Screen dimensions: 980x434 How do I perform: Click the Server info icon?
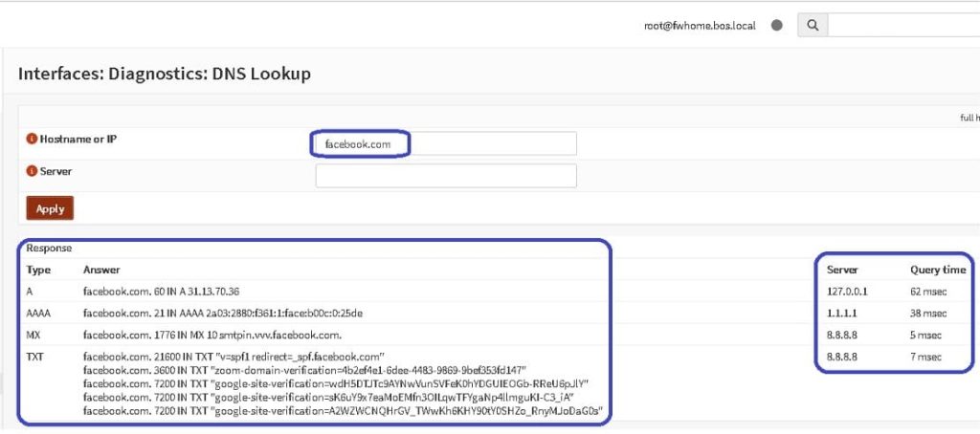(x=32, y=171)
